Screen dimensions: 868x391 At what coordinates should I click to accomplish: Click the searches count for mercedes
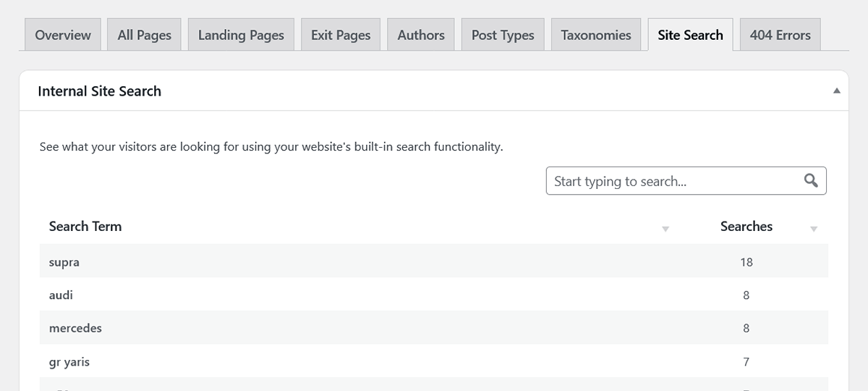coord(746,328)
